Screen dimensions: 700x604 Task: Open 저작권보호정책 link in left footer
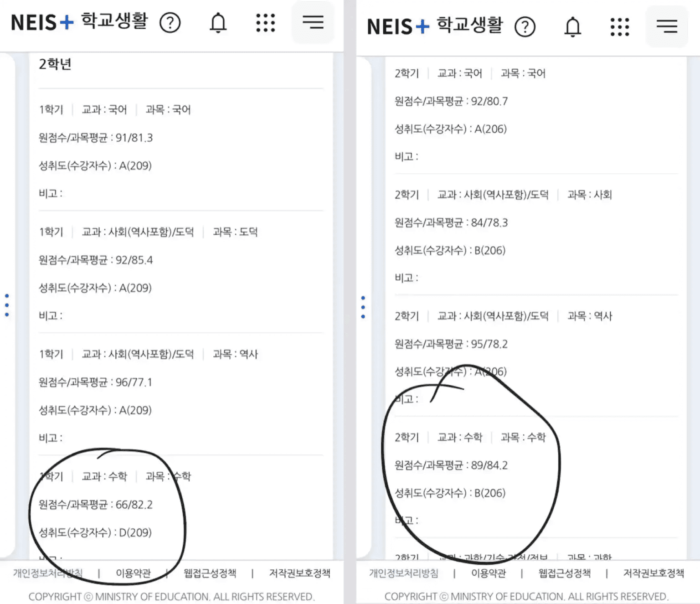click(x=299, y=573)
